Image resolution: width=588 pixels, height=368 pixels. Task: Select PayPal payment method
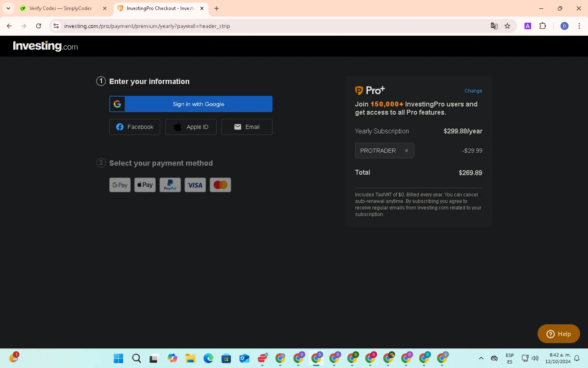(x=170, y=185)
